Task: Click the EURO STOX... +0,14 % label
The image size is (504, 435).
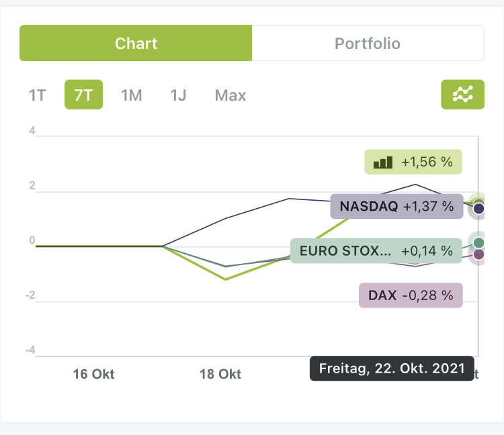Action: (x=376, y=251)
